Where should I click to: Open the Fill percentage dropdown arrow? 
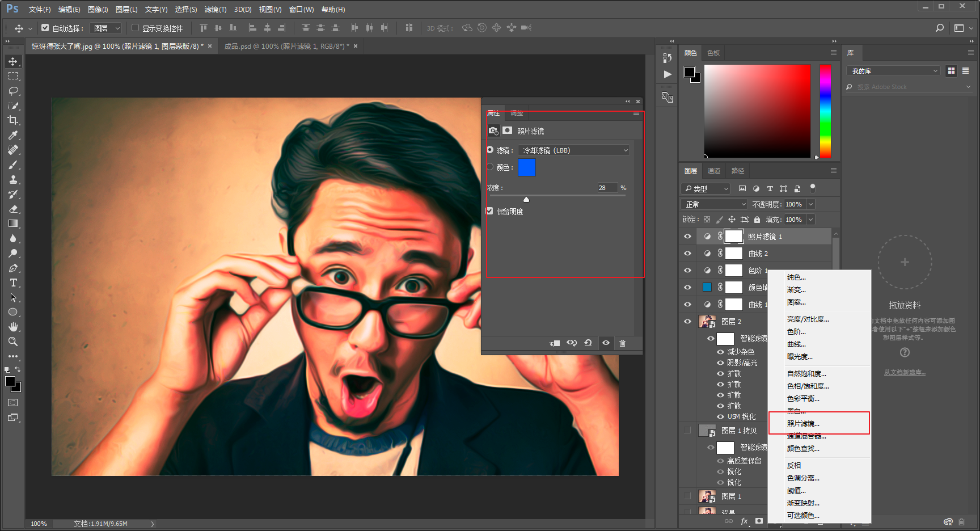[811, 220]
